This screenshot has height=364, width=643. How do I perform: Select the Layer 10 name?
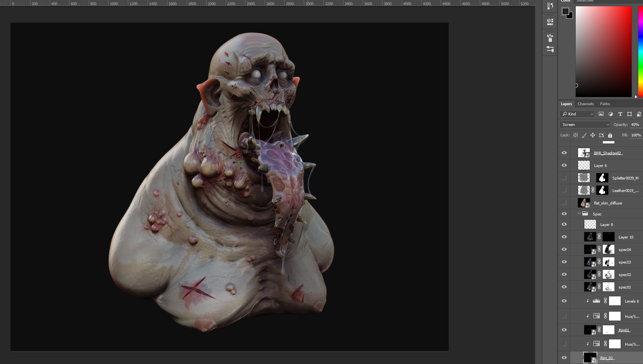[x=626, y=237]
